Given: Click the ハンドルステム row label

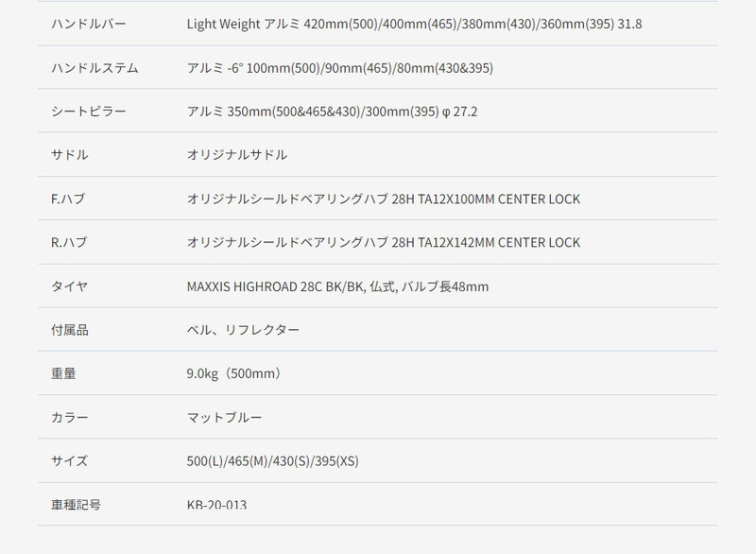Looking at the screenshot, I should (x=95, y=67).
